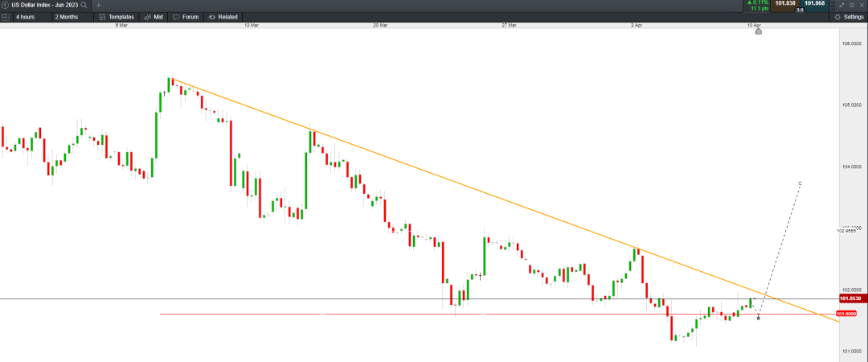Select the US Dollar Index - Jun 2023 tab

pyautogui.click(x=44, y=5)
